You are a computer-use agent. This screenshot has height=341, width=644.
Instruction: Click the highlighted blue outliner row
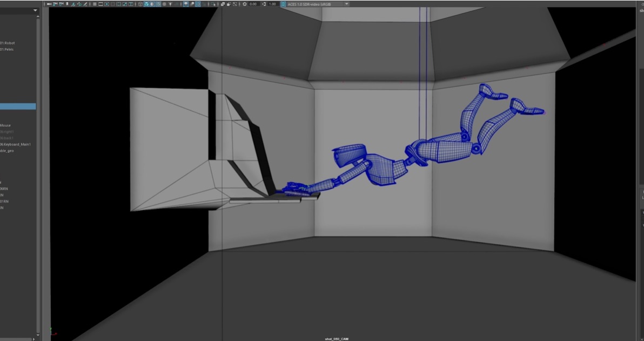pos(18,106)
